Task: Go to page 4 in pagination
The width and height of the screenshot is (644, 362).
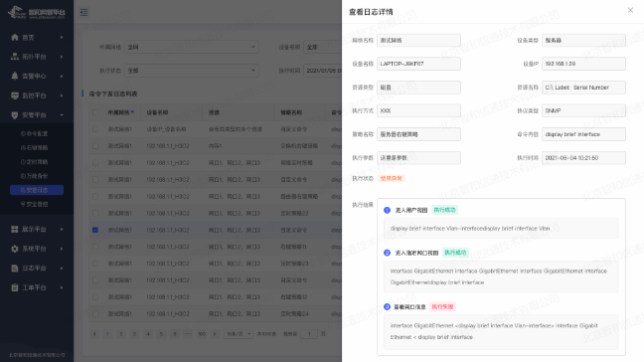Action: 148,334
